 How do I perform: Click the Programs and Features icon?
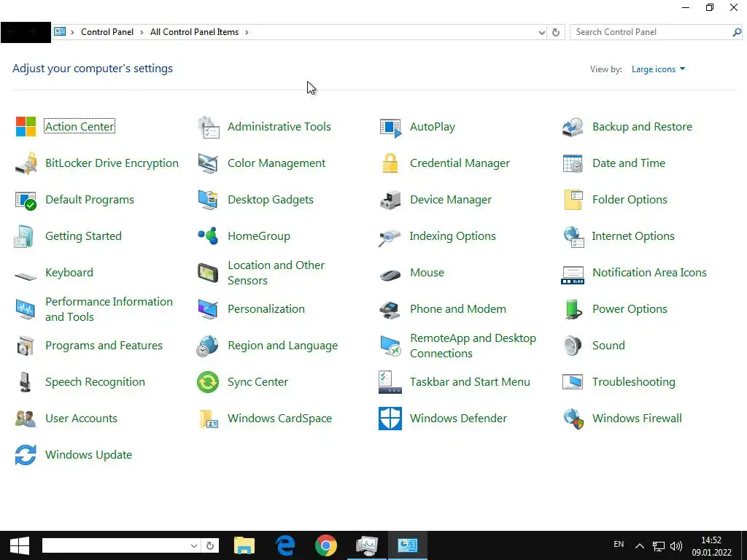26,346
